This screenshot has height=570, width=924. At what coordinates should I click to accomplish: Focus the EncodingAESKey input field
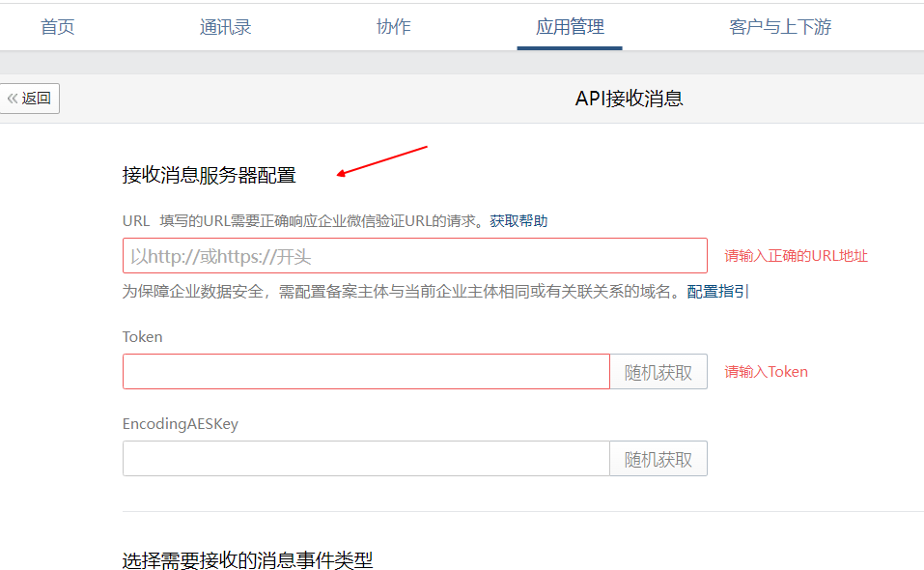click(366, 459)
